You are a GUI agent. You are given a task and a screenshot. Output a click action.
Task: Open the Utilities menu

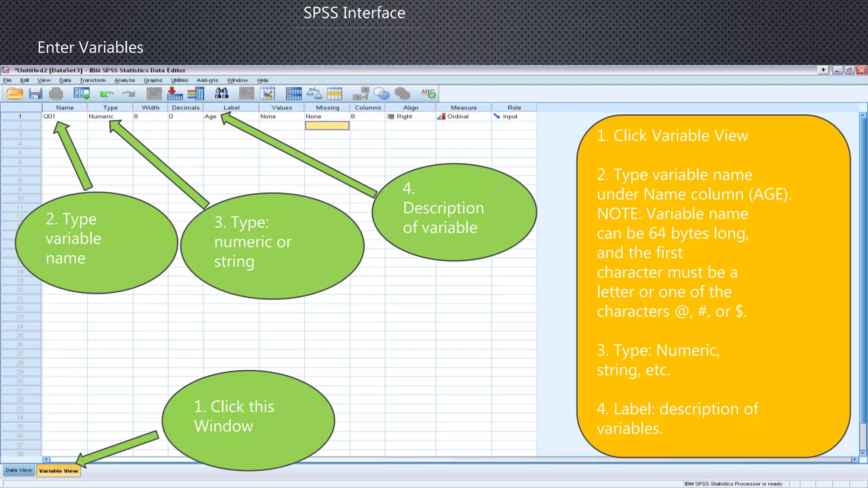click(x=179, y=80)
